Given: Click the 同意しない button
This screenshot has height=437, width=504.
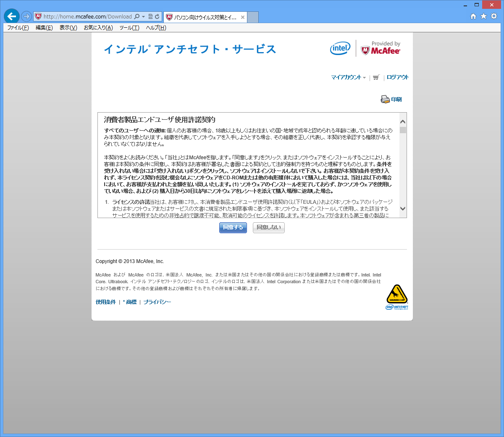Looking at the screenshot, I should (269, 227).
